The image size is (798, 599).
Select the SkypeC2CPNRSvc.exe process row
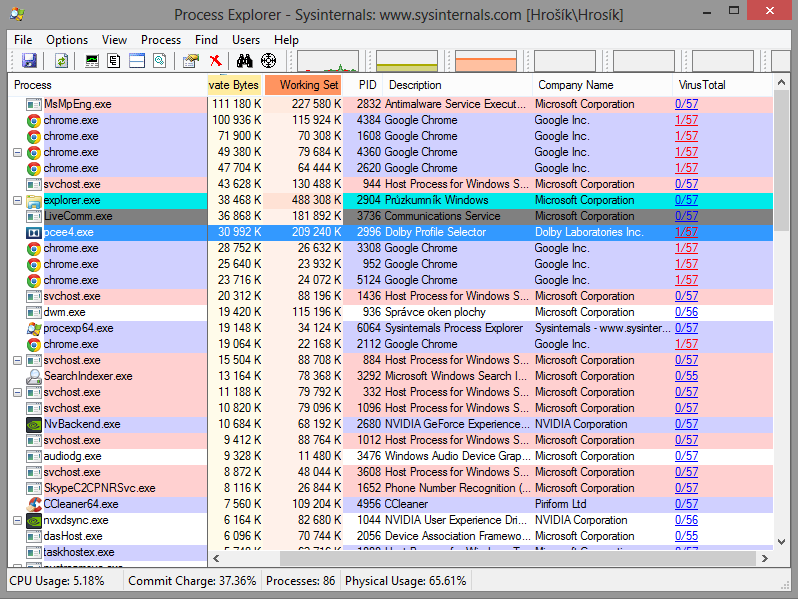[390, 489]
